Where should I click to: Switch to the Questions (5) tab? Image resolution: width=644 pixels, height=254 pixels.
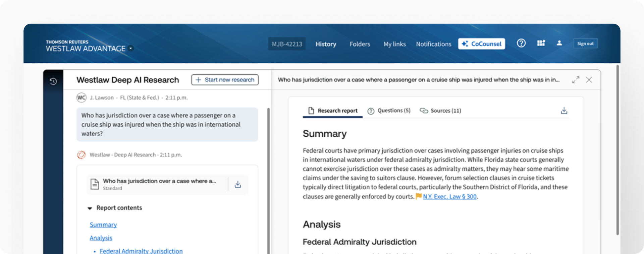point(389,111)
